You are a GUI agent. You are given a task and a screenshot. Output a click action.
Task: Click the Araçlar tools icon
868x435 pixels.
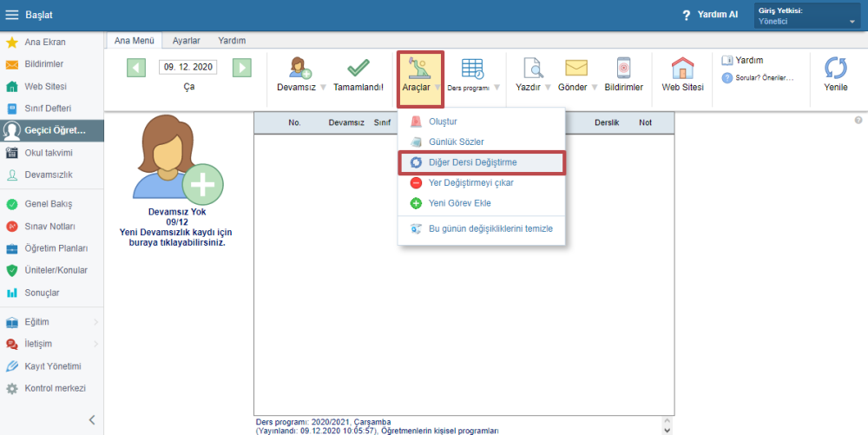[x=420, y=68]
